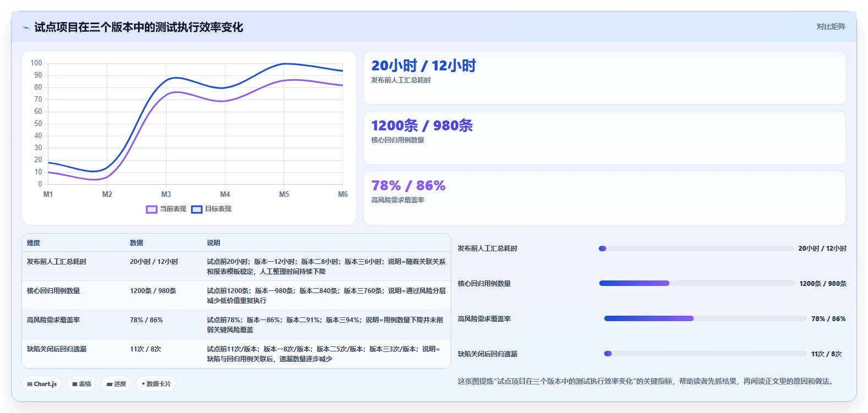The width and height of the screenshot is (868, 413).
Task: Click the big 78% / 86% card figure
Action: click(x=408, y=186)
